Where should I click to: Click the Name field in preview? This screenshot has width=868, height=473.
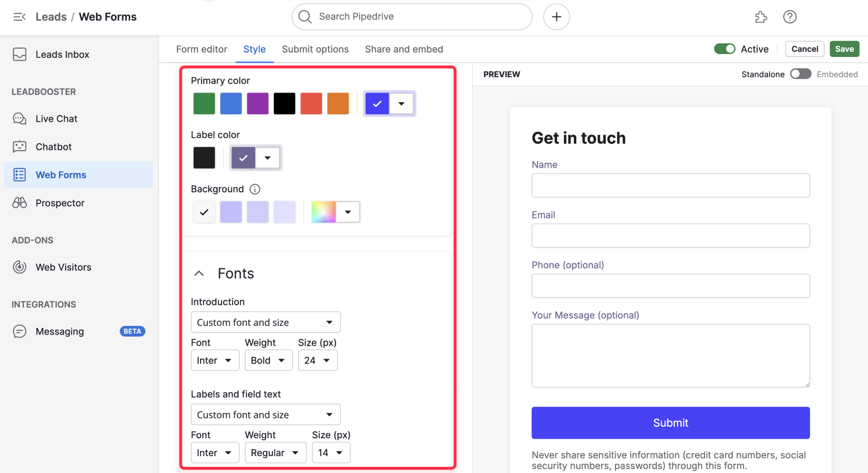[671, 185]
